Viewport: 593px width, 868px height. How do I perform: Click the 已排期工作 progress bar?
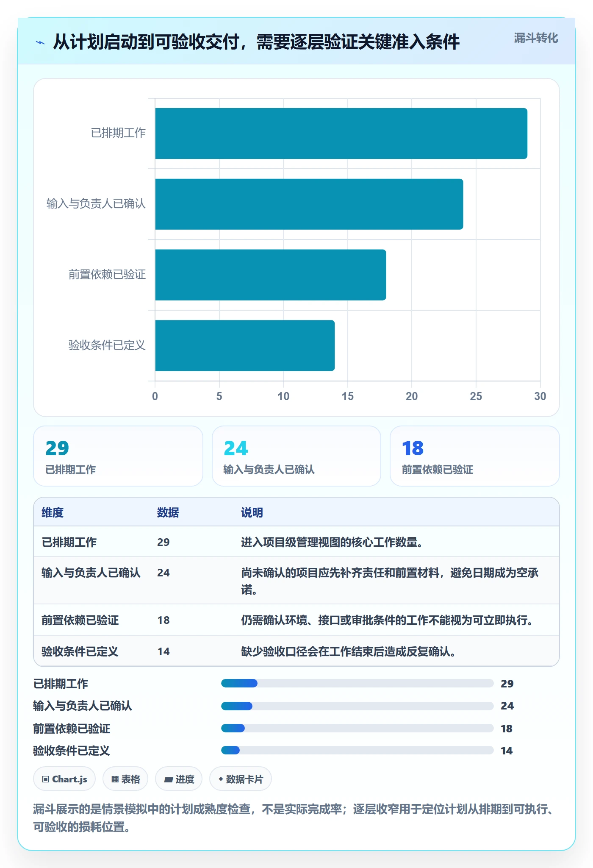(357, 683)
